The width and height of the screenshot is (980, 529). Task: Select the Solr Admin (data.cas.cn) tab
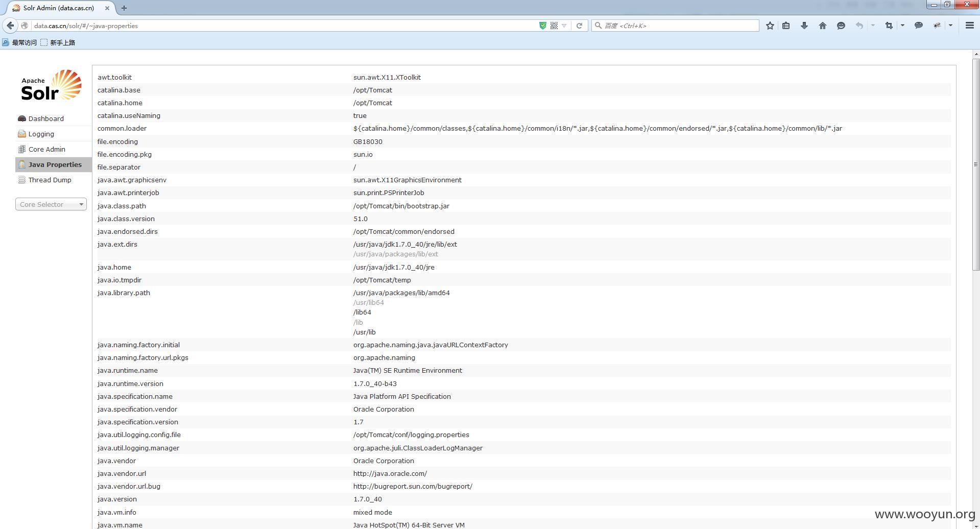(59, 8)
